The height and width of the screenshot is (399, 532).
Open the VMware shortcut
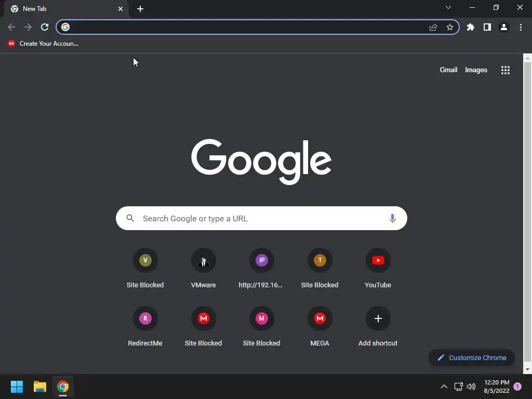204,268
